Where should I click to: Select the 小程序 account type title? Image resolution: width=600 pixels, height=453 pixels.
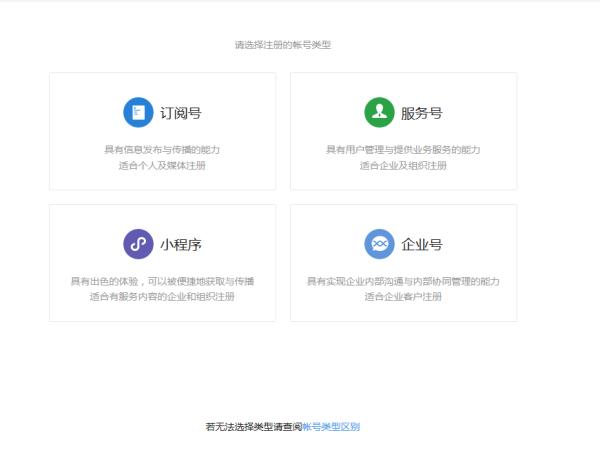point(181,244)
